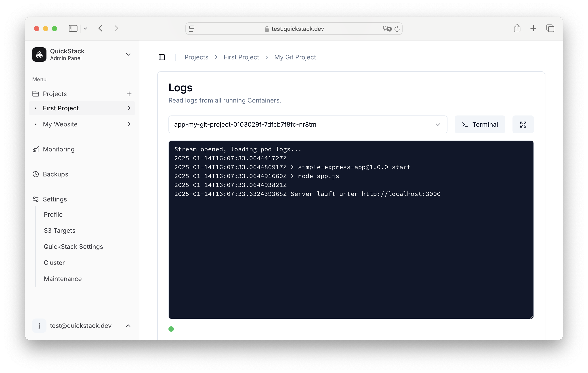Click the Settings gear icon
Screen dimensions: 588x373
36,199
